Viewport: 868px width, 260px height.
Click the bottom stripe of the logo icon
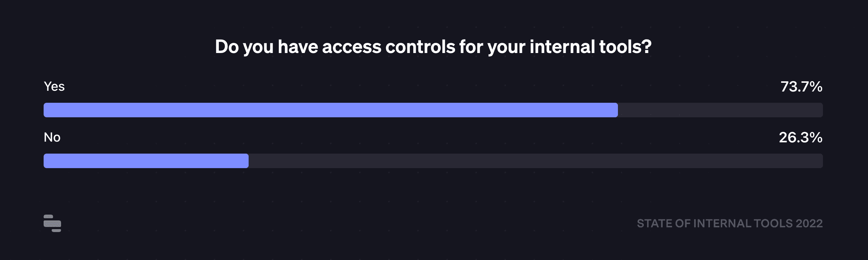coord(56,230)
